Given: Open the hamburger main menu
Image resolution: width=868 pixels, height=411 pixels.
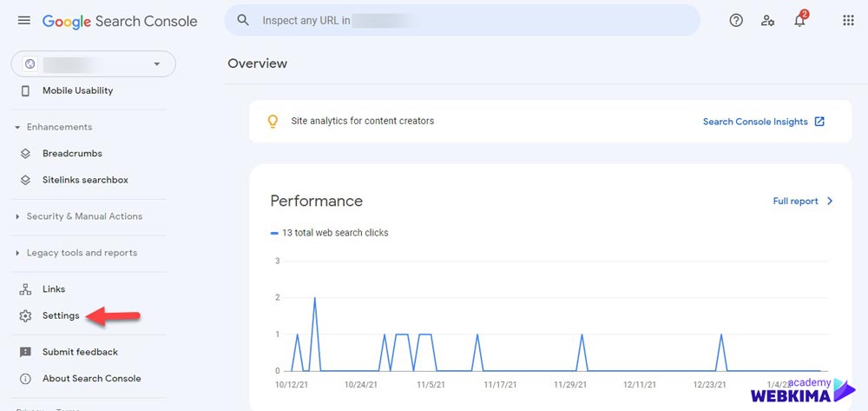Looking at the screenshot, I should (x=23, y=21).
